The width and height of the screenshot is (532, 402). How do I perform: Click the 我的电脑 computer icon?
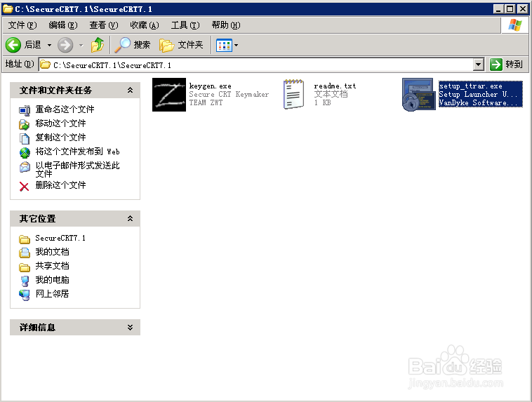tap(25, 281)
